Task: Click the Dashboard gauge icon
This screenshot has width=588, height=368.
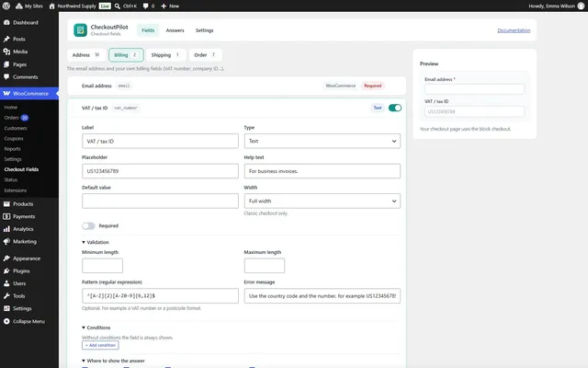Action: [x=6, y=22]
